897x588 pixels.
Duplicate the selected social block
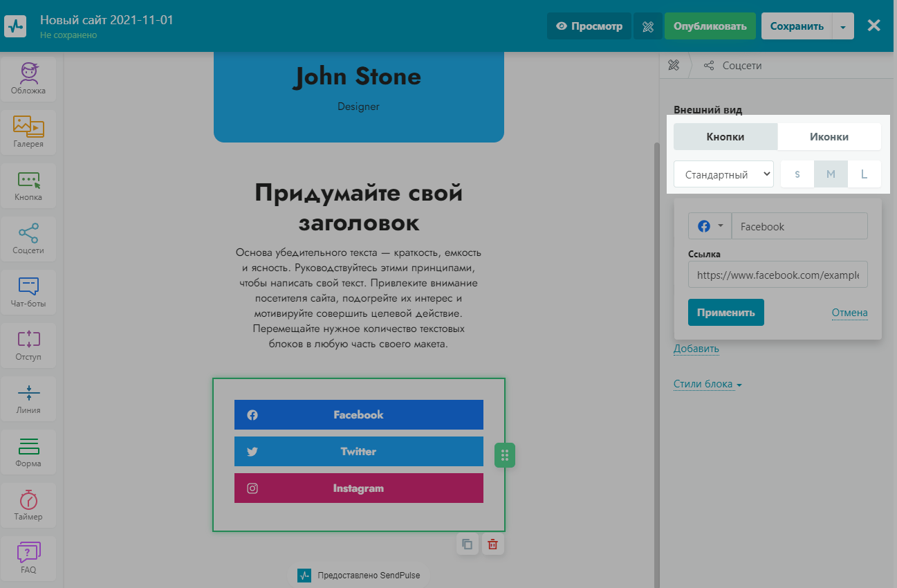tap(468, 544)
